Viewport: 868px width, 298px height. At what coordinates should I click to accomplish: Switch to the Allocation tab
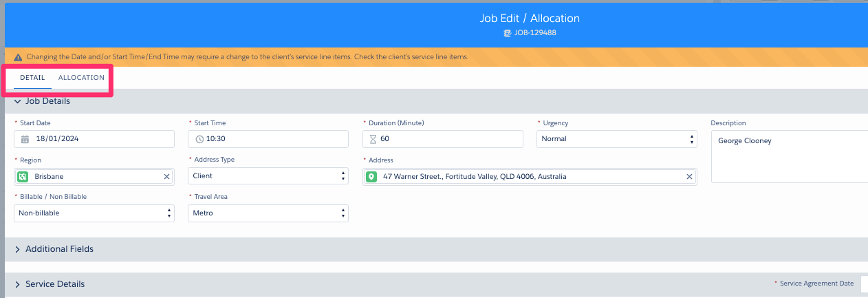[x=81, y=78]
